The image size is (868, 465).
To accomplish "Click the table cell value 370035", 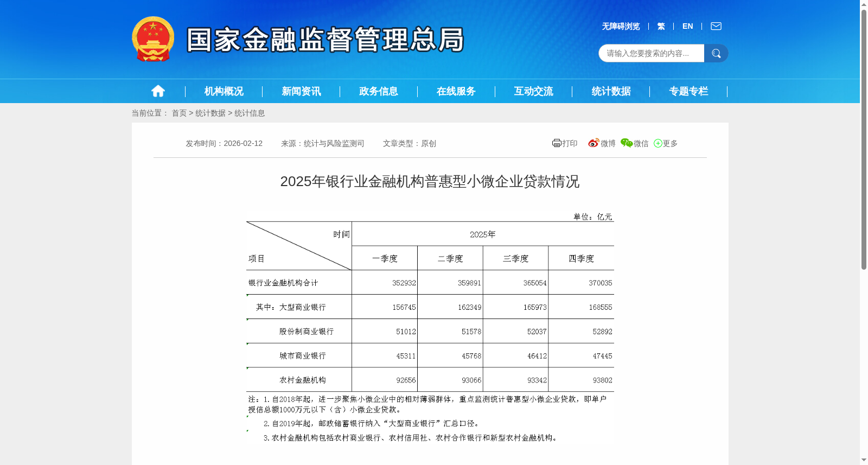I will click(x=600, y=283).
